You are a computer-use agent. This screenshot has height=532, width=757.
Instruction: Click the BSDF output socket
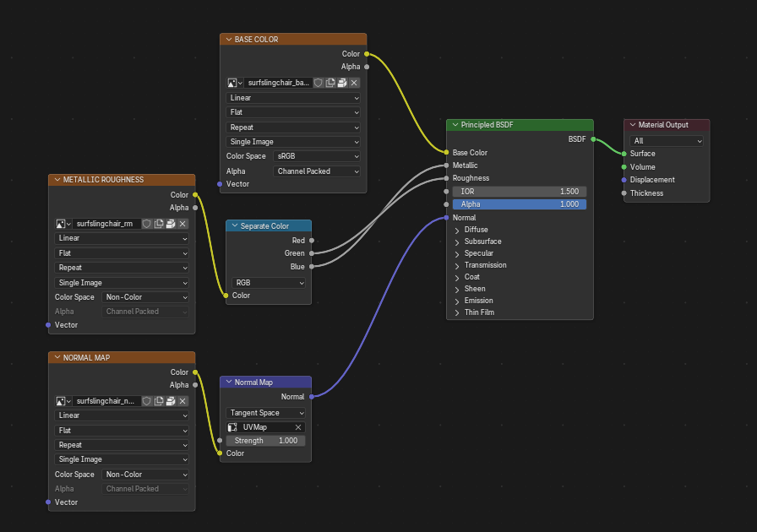593,139
